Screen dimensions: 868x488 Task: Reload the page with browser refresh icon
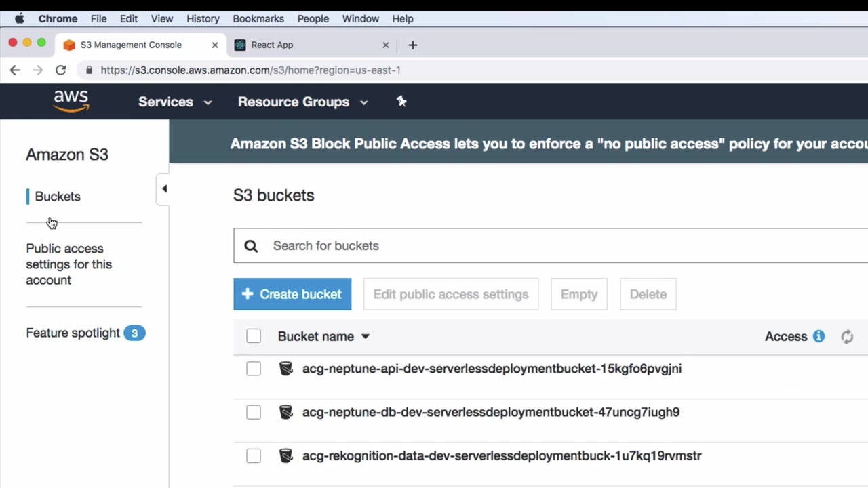click(60, 70)
